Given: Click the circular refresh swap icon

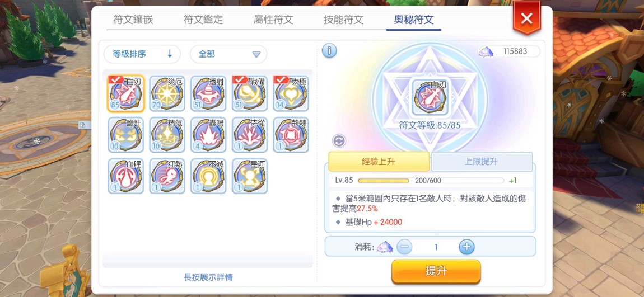Looking at the screenshot, I should click(x=339, y=141).
